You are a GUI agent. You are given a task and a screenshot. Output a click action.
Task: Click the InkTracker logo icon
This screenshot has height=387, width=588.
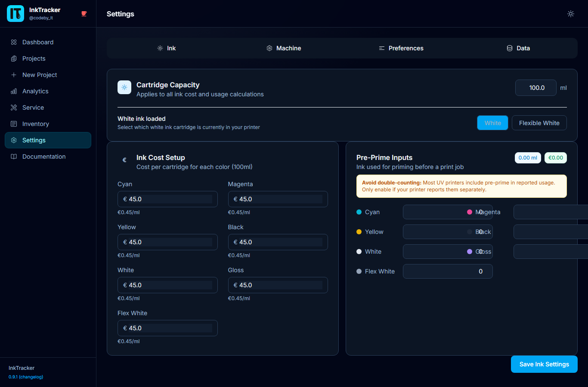tap(15, 14)
